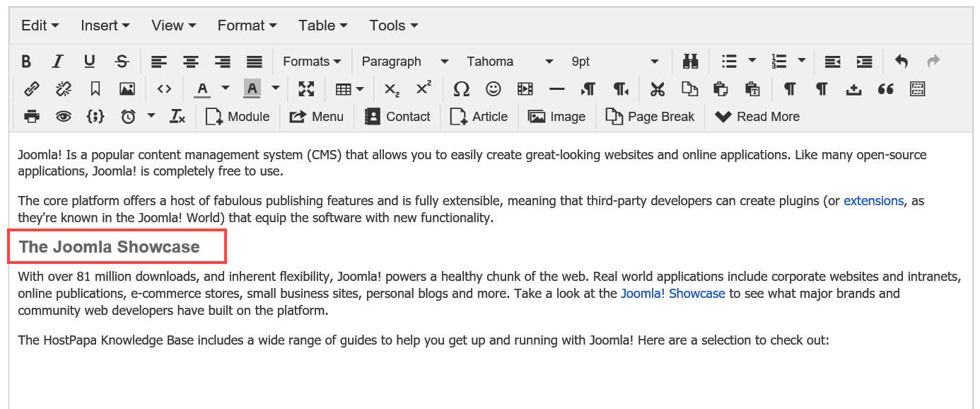Expand numbered list style arrow
The image size is (980, 409).
coord(801,62)
